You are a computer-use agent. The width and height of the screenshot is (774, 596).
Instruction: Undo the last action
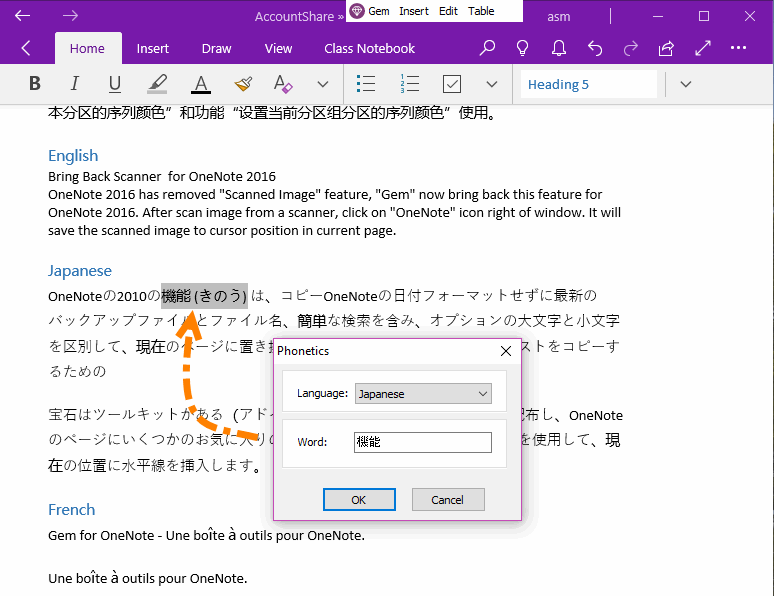(x=595, y=48)
